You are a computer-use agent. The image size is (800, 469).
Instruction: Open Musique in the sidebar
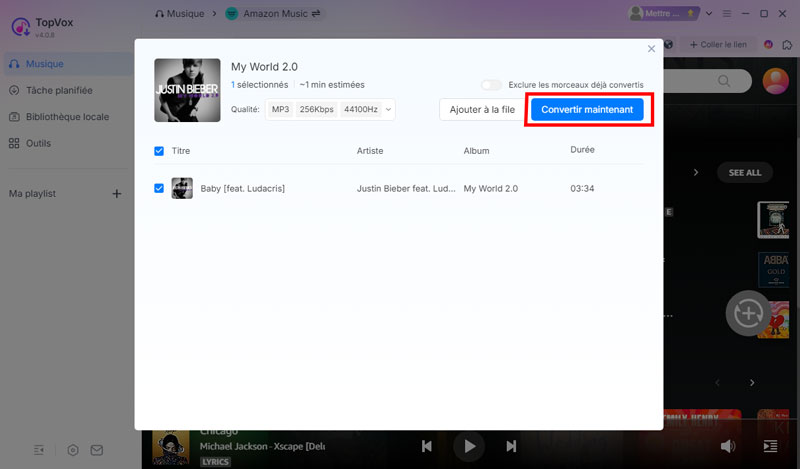[x=69, y=64]
